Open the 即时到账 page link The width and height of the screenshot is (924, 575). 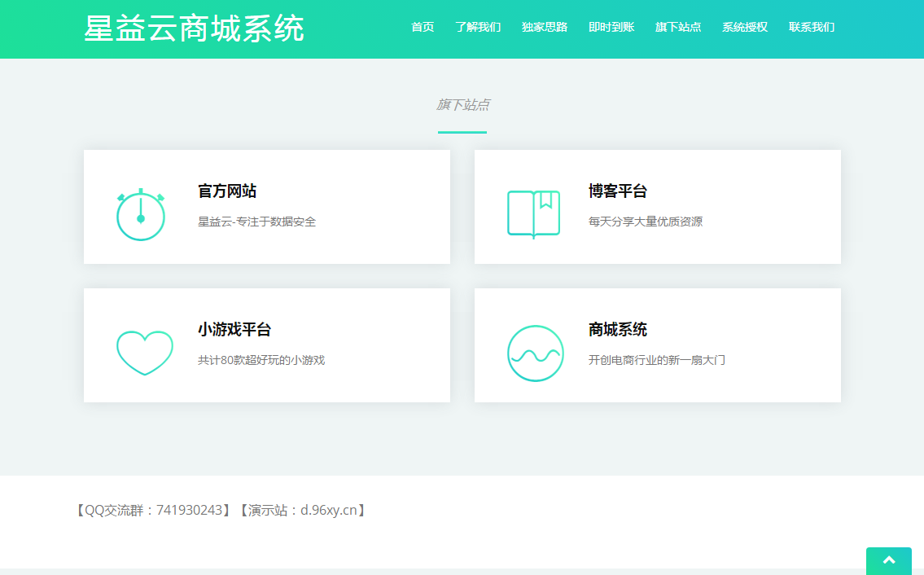611,27
